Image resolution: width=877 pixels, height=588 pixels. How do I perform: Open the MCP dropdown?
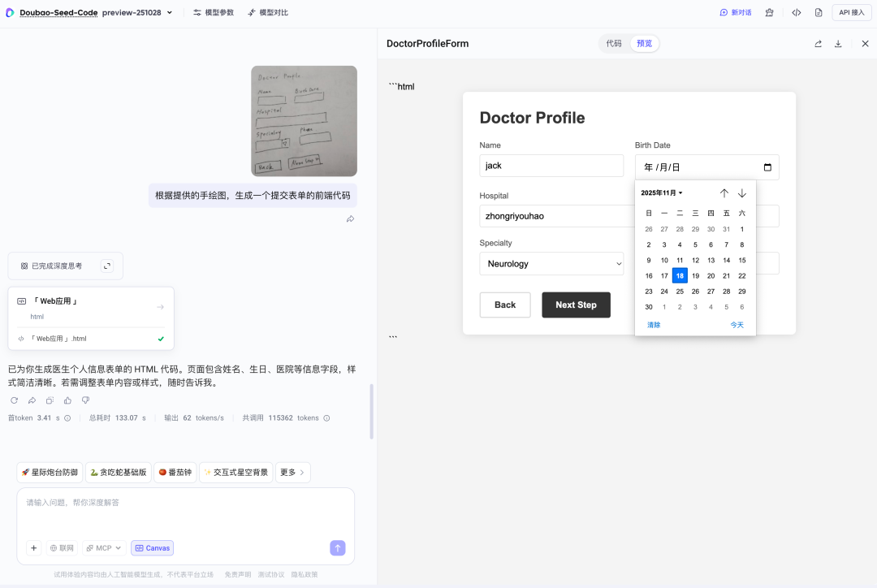pos(104,547)
